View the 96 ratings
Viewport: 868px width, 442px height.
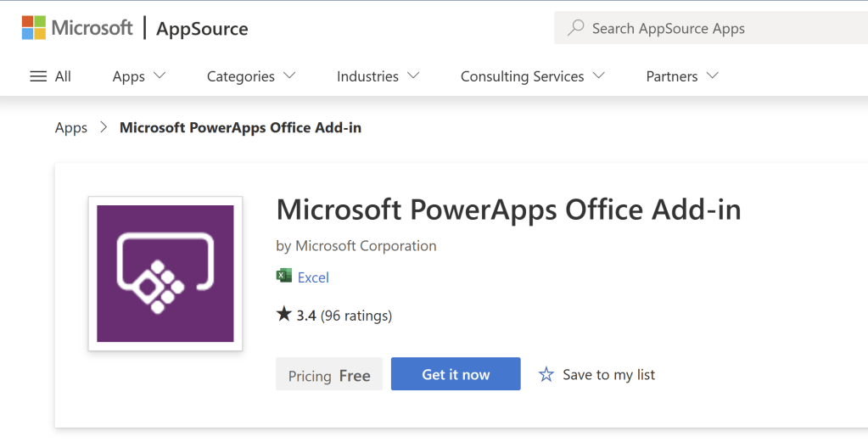[356, 316]
